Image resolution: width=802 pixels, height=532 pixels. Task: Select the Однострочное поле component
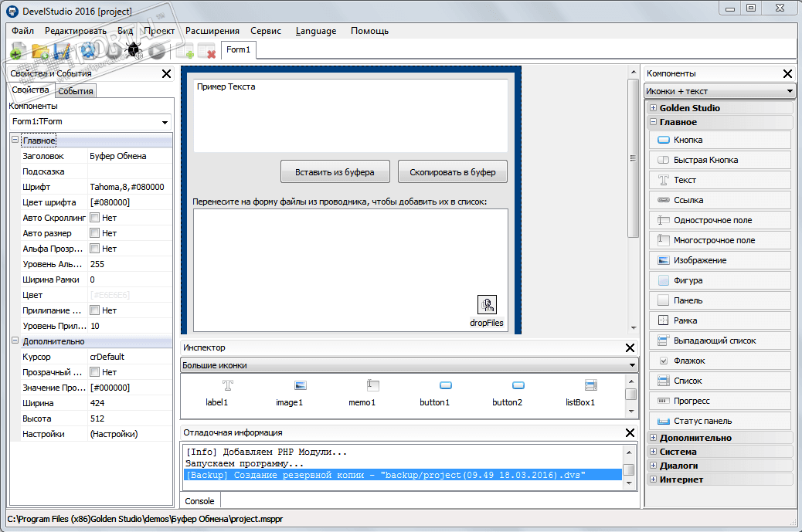coord(719,220)
